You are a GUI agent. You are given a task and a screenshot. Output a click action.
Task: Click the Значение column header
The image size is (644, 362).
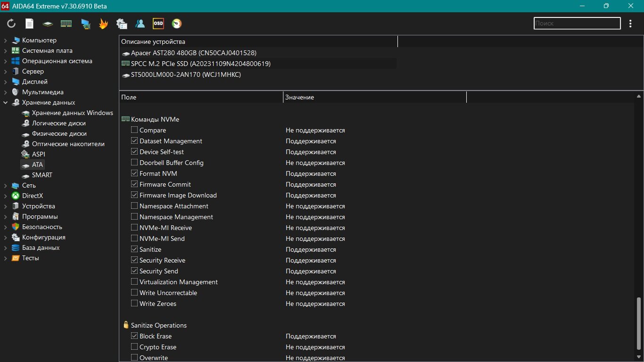375,97
